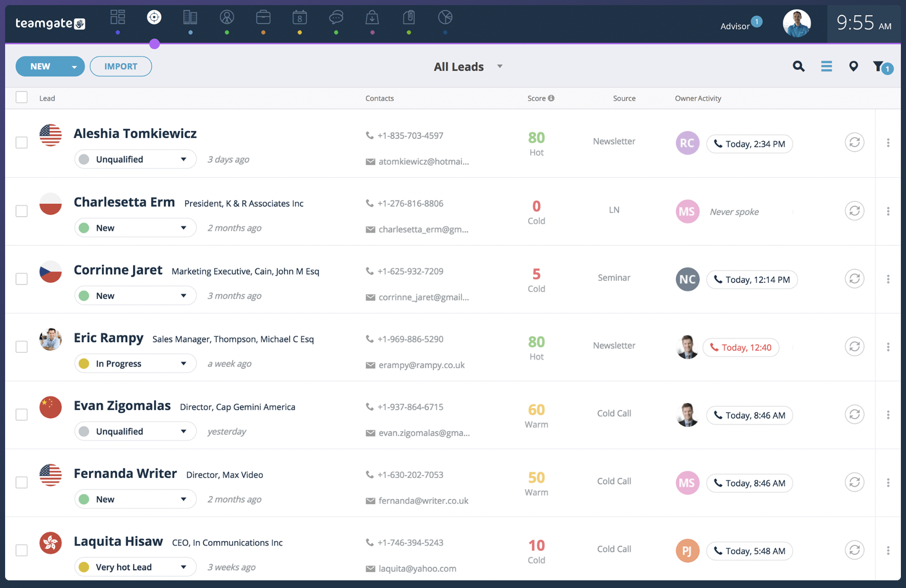
Task: Select Eric Rampy row checkbox
Action: [x=21, y=347]
